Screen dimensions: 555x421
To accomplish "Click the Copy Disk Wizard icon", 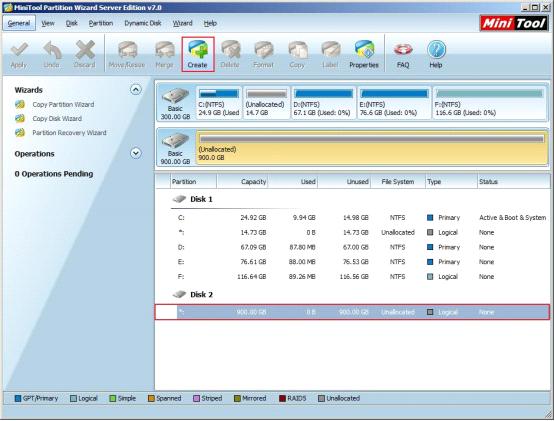I will 20,119.
